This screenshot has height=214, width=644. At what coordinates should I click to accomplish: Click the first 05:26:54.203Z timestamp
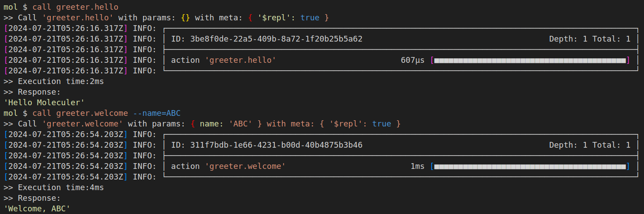pos(66,134)
